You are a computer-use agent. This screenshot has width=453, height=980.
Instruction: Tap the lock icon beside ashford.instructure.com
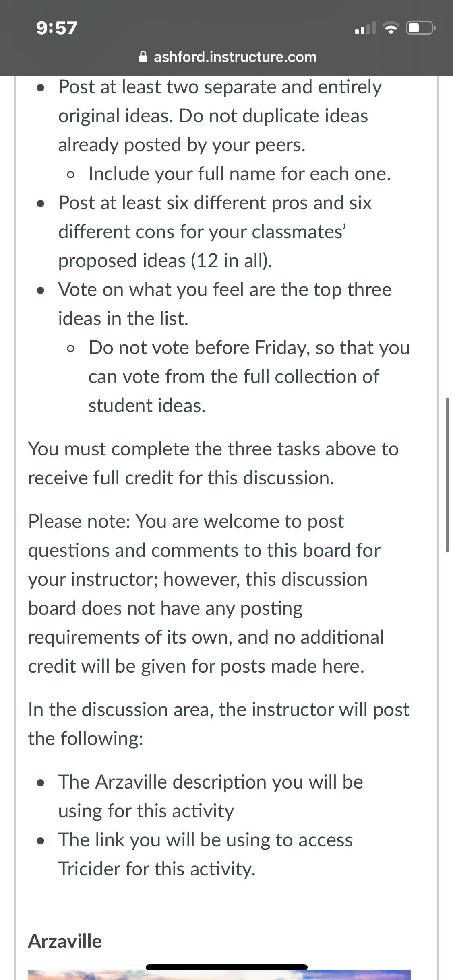click(x=143, y=57)
